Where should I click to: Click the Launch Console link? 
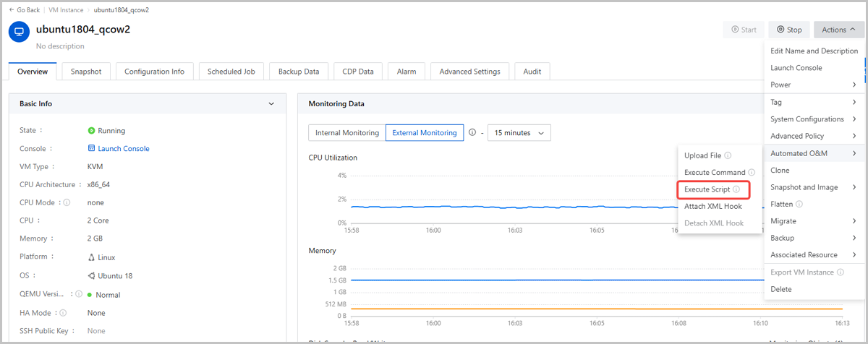tap(123, 148)
